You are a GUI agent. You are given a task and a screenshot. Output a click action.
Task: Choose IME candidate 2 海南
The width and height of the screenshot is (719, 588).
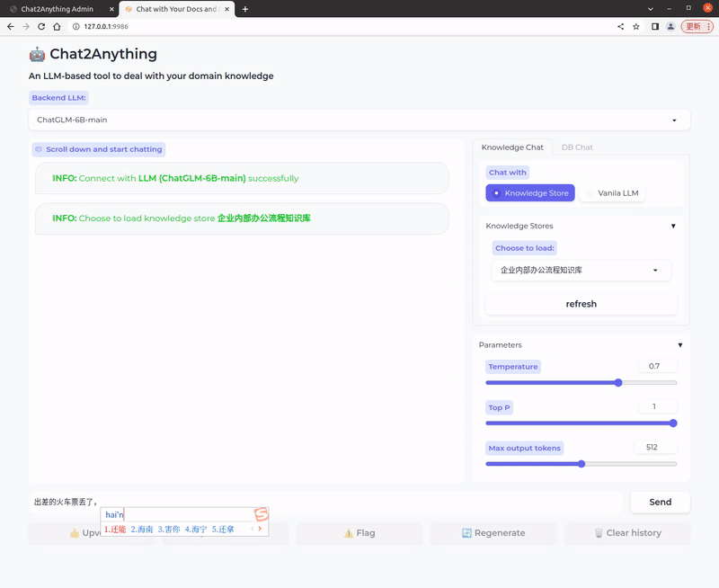click(x=142, y=530)
